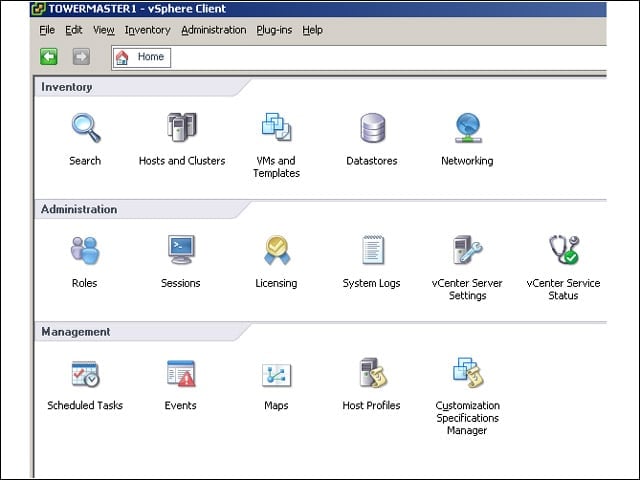The width and height of the screenshot is (640, 480).
Task: Click the Inventory section header
Action: [x=67, y=87]
